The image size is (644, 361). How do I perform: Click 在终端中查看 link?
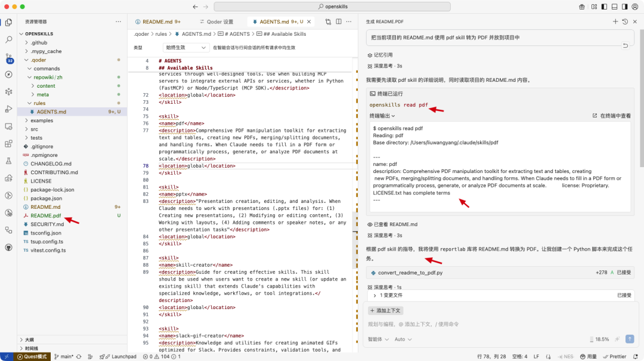pos(611,116)
